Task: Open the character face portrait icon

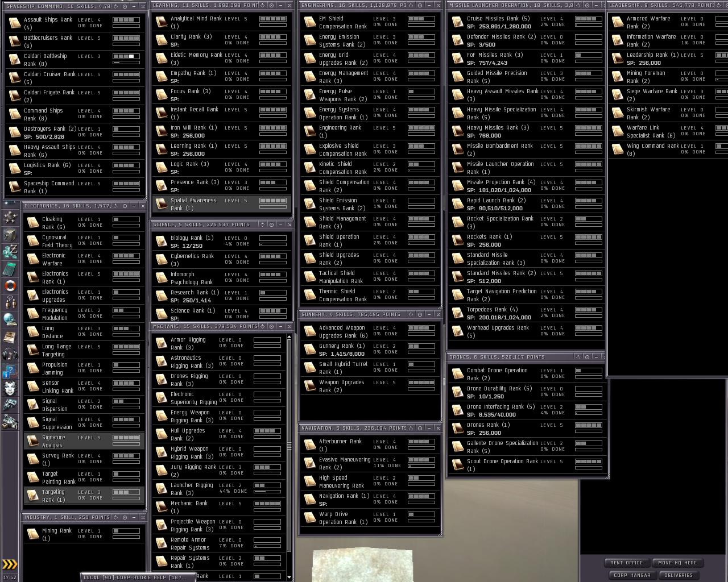Action: coord(10,388)
